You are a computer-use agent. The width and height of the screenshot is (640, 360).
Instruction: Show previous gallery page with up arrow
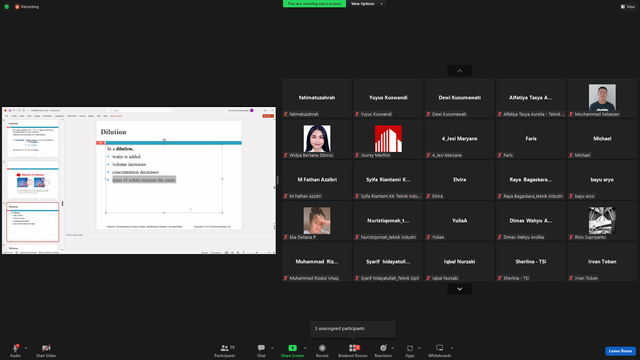click(x=460, y=71)
